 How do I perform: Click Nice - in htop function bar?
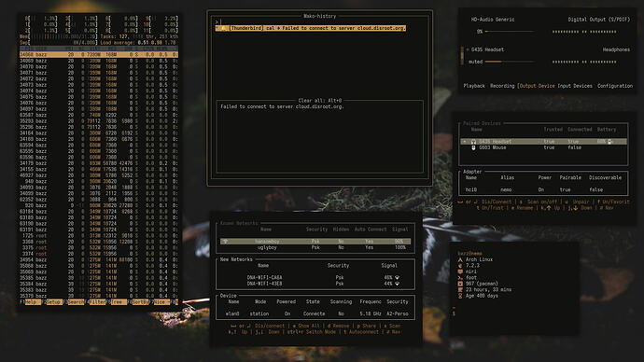point(161,301)
